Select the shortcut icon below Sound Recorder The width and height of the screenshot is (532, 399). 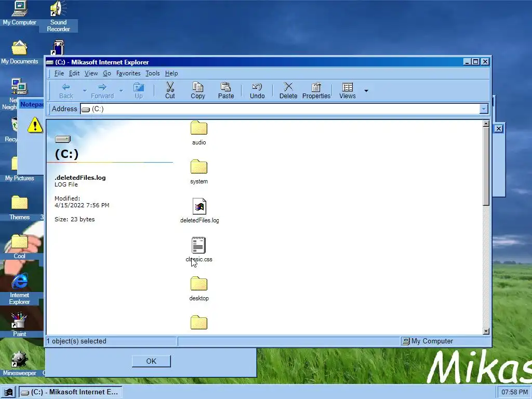click(58, 47)
